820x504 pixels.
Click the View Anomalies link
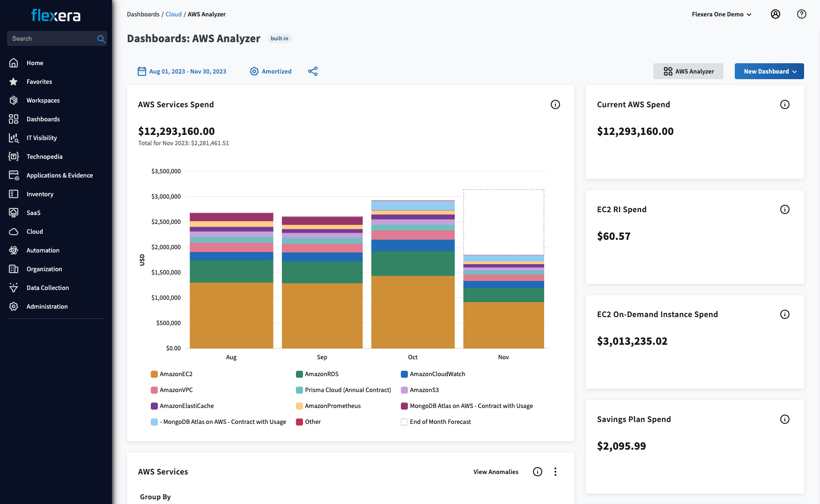tap(495, 472)
